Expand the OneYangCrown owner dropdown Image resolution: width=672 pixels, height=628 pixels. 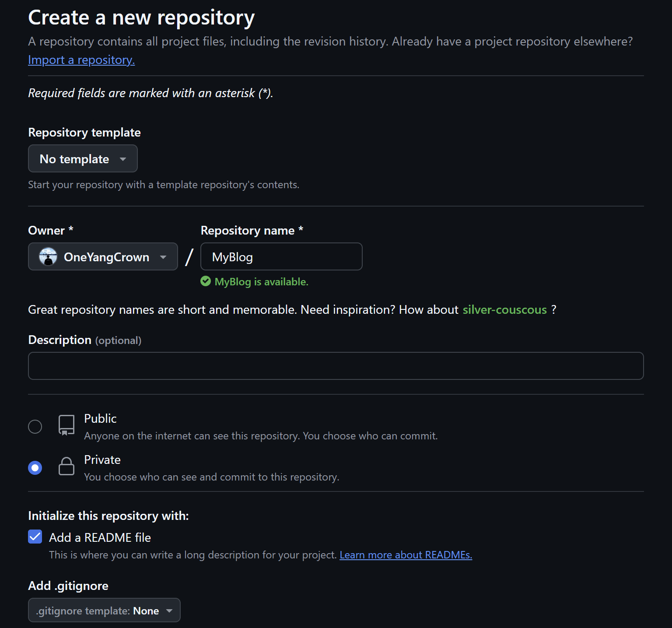point(103,257)
